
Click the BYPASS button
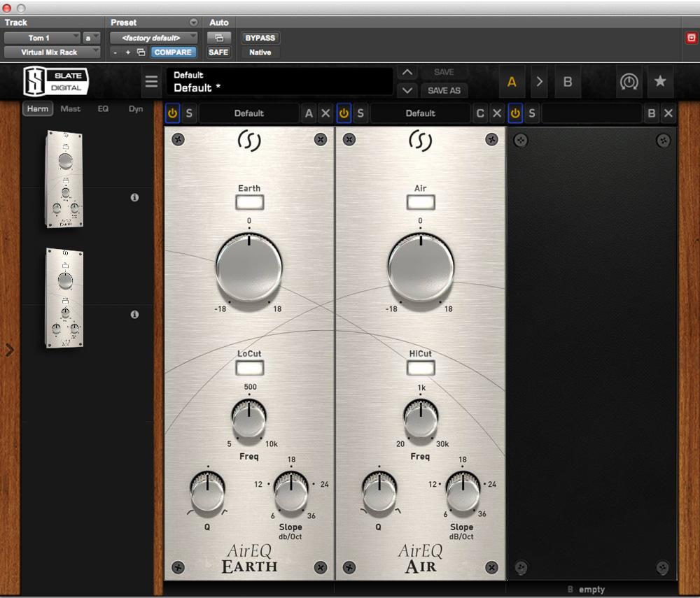click(x=260, y=38)
